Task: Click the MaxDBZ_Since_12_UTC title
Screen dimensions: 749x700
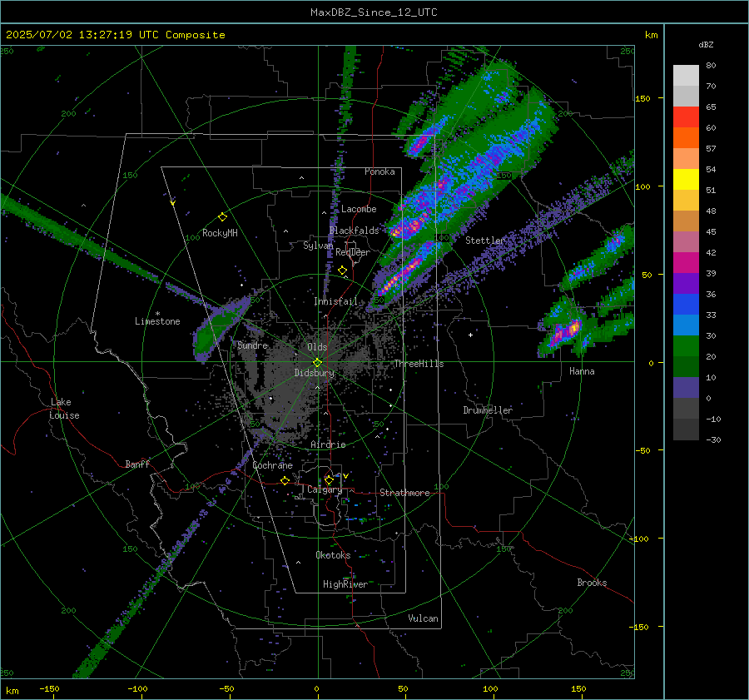Action: pyautogui.click(x=374, y=12)
